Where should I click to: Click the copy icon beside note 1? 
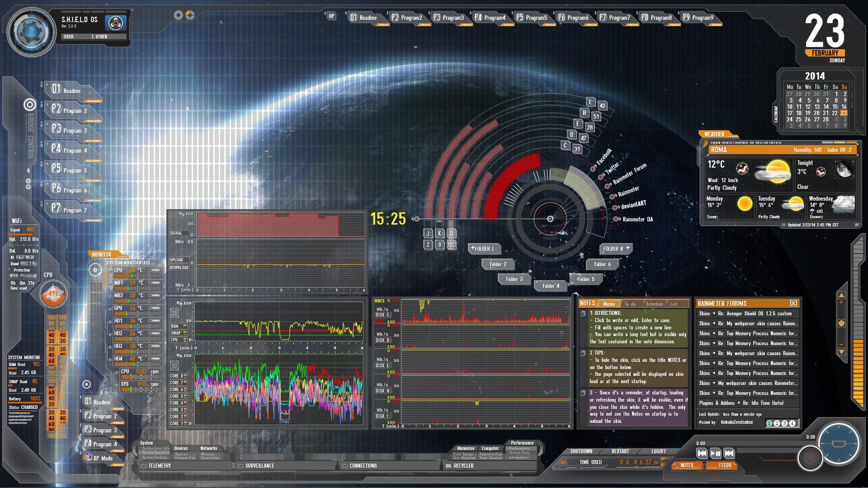coord(583,314)
